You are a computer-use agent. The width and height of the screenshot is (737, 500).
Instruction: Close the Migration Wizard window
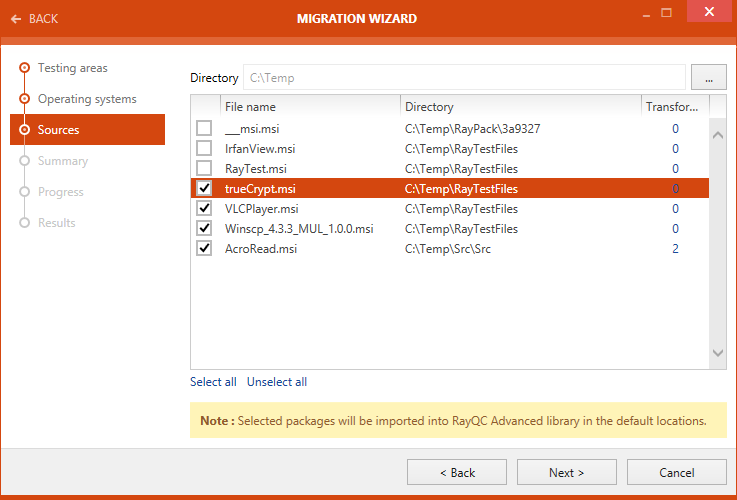point(709,11)
